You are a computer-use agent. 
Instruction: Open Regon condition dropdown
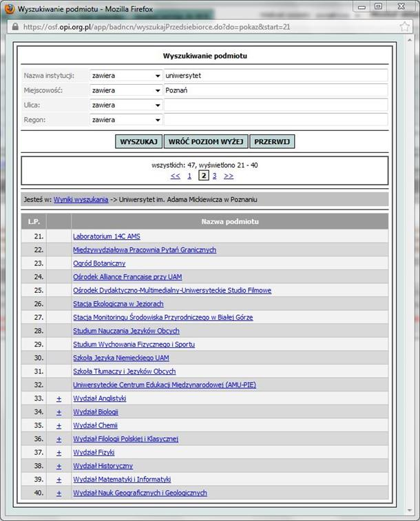(x=126, y=120)
